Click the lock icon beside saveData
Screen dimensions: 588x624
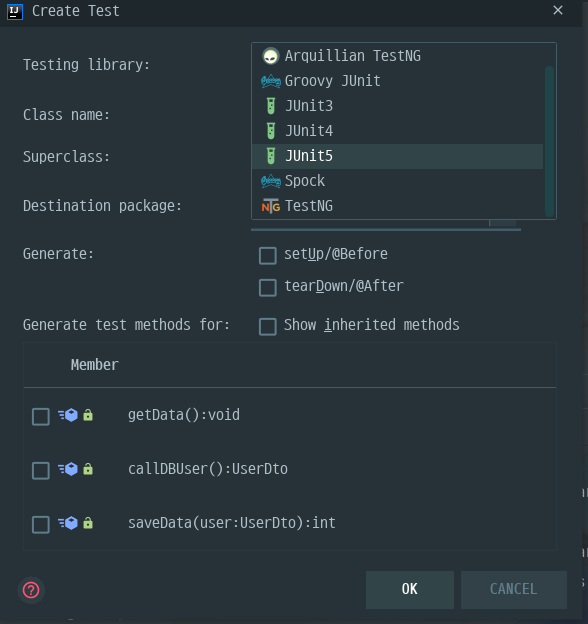point(88,523)
